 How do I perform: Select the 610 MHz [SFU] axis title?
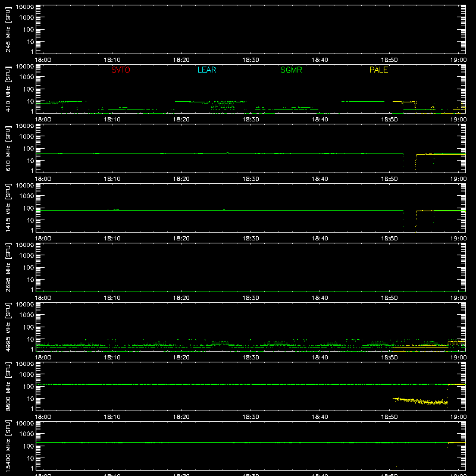coord(8,148)
